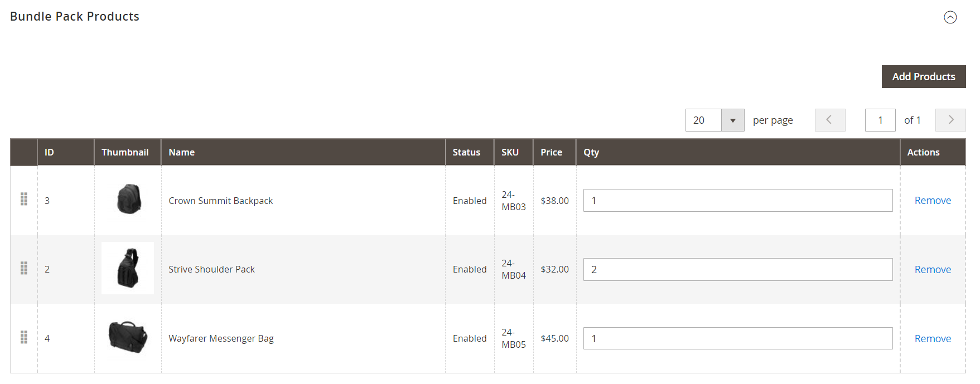The height and width of the screenshot is (384, 980).
Task: Remove the Crown Summit Backpack row
Action: coord(932,201)
